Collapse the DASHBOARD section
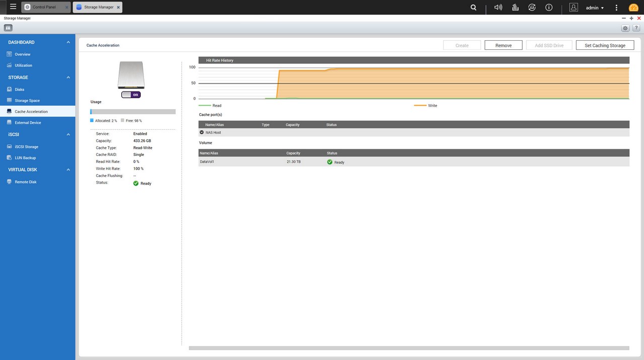Screen dimensions: 644x360 point(68,42)
